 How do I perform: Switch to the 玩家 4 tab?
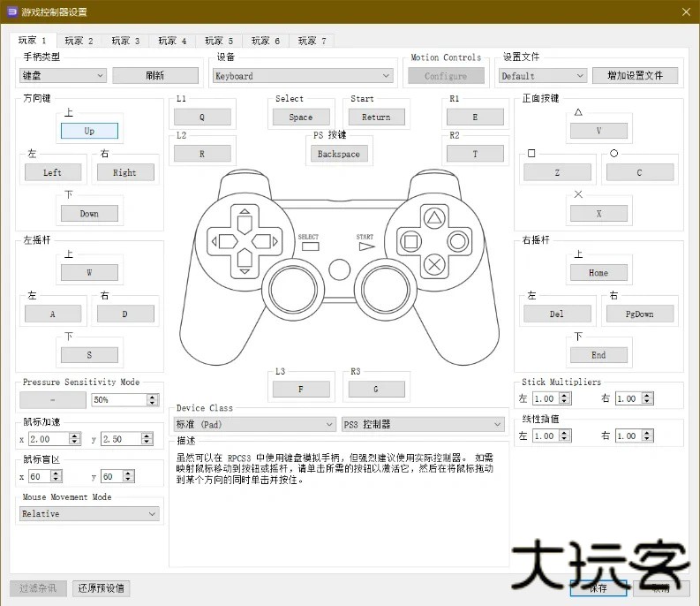(172, 41)
